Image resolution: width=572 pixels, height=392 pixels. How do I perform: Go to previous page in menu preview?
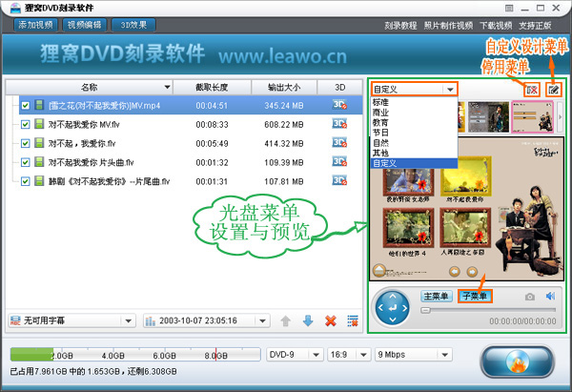pos(454,272)
